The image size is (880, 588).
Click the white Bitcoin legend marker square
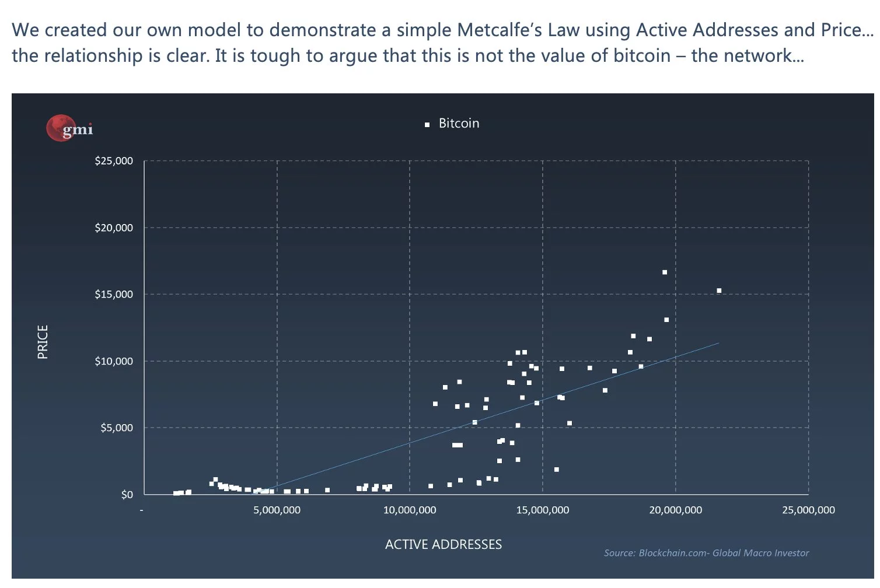tap(427, 124)
